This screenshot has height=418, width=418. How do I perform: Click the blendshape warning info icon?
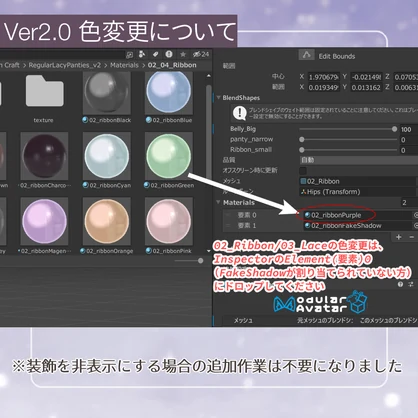(239, 113)
